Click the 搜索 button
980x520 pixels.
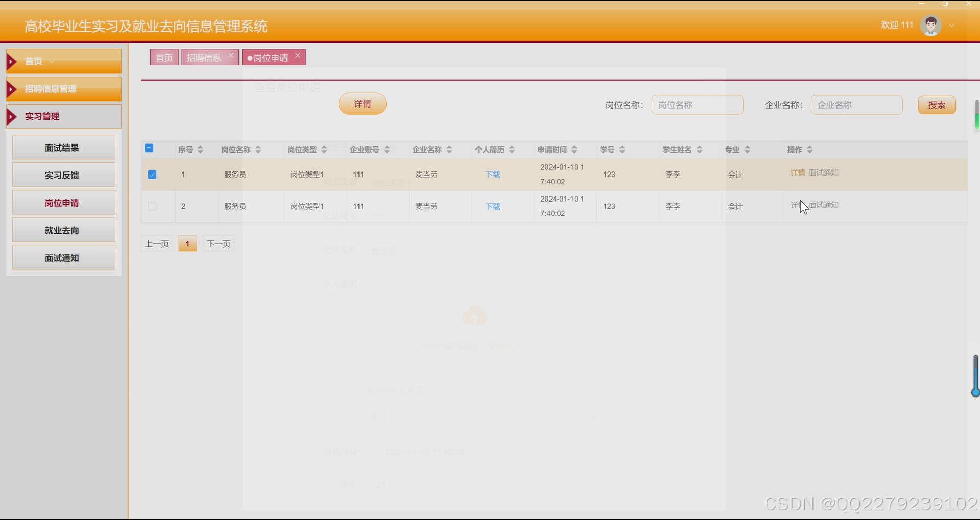937,105
